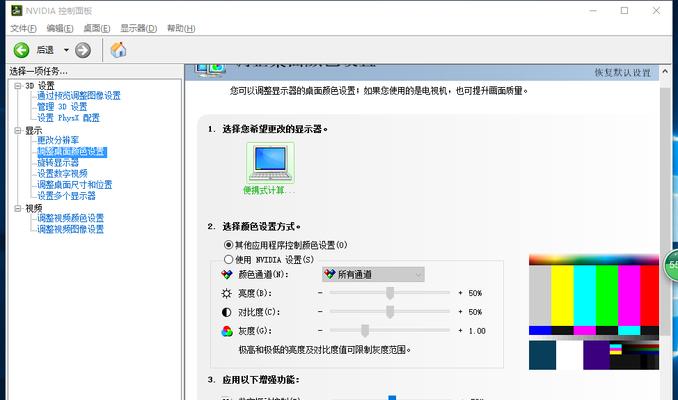Screen dimensions: 678x400
Task: Select 使用 NVIDIA 设置 radio button
Action: pyautogui.click(x=229, y=259)
